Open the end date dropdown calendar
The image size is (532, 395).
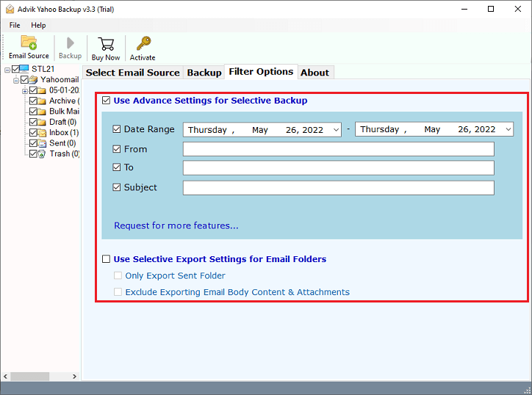click(x=508, y=130)
